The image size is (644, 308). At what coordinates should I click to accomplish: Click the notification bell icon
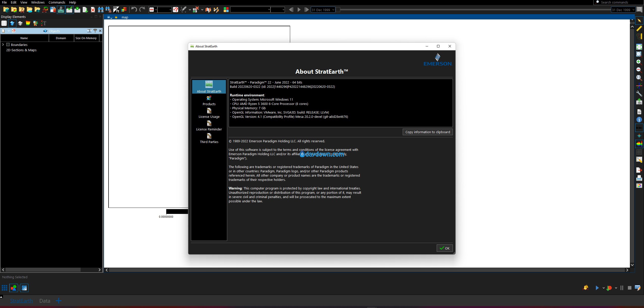click(x=586, y=288)
